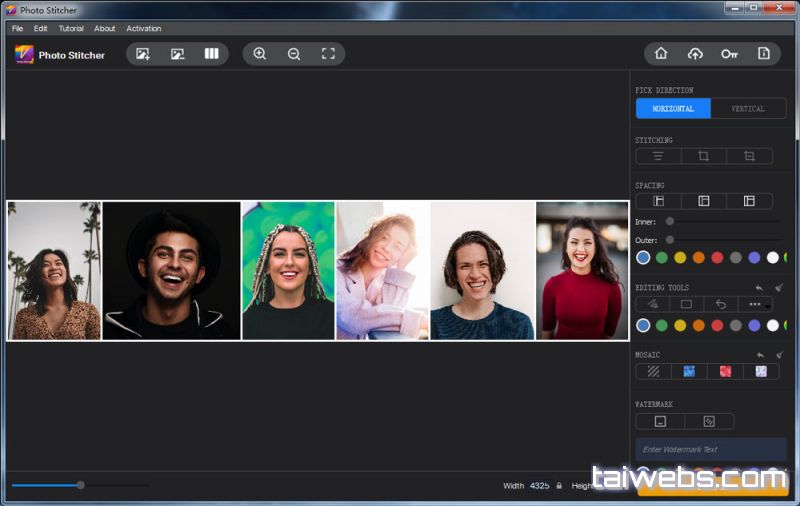Click the home icon in toolbar
Screen dimensions: 800x506
[x=661, y=54]
